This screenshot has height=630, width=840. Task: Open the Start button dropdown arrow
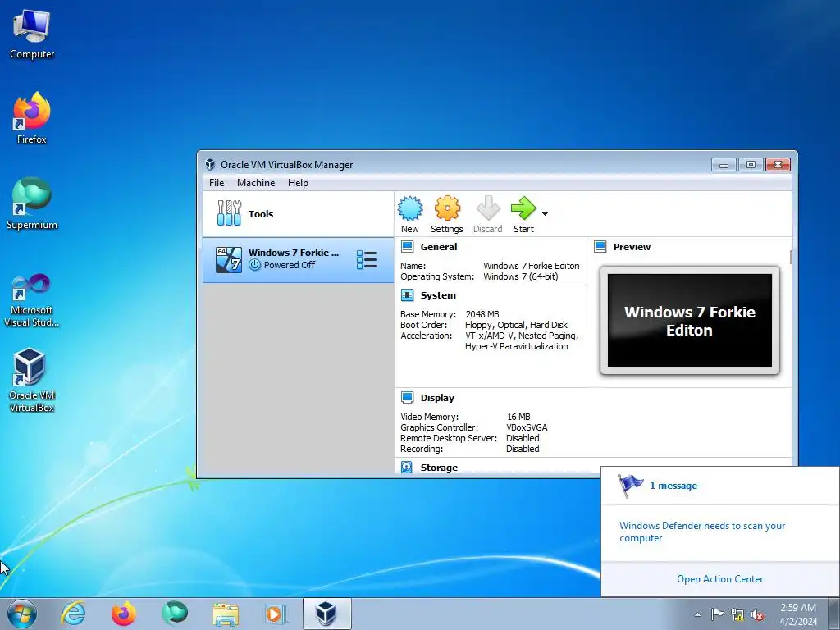545,214
